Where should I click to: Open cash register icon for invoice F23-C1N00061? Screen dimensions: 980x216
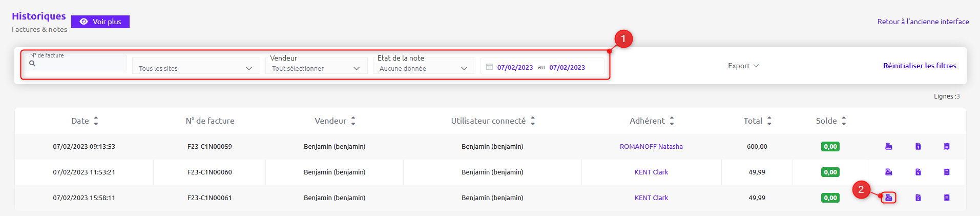coord(889,198)
